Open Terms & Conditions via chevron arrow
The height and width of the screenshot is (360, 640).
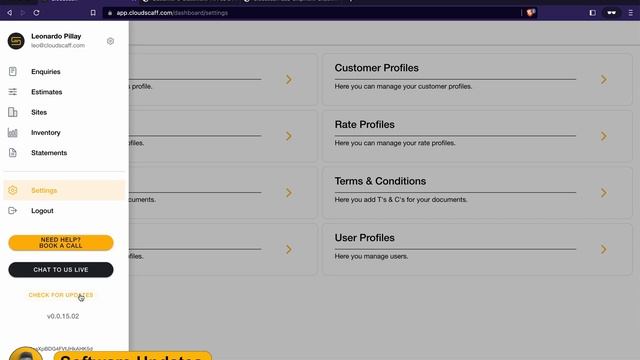(x=604, y=193)
